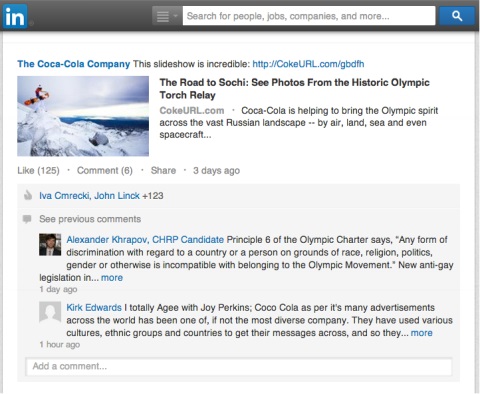Open The Road to Sochi article headline
480x394 pixels.
coord(294,89)
